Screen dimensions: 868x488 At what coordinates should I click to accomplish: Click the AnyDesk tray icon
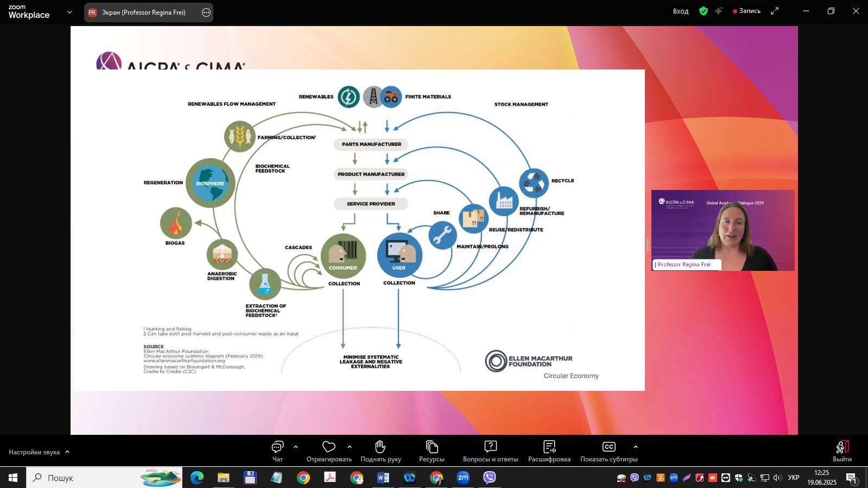(713, 478)
